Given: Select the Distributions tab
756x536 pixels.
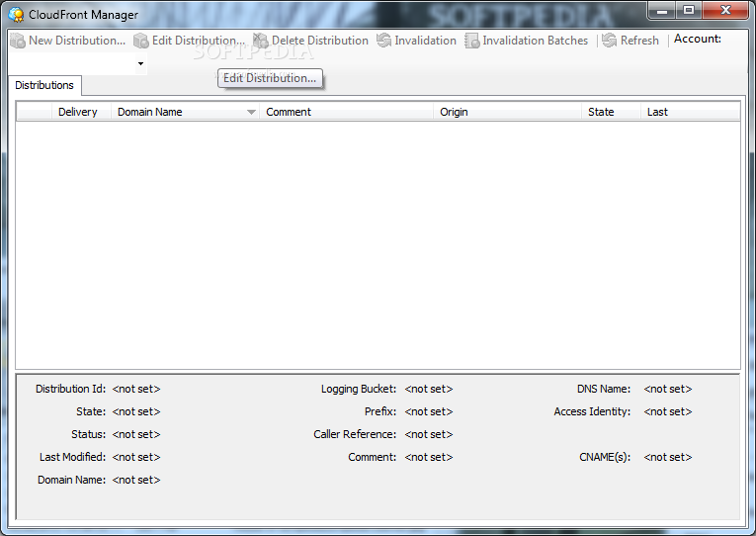Looking at the screenshot, I should tap(44, 85).
